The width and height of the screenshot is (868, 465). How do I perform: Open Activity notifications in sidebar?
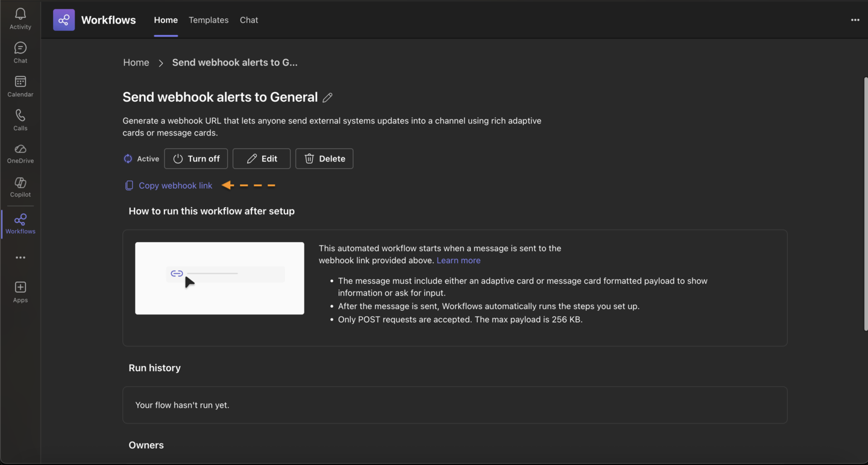pos(20,18)
